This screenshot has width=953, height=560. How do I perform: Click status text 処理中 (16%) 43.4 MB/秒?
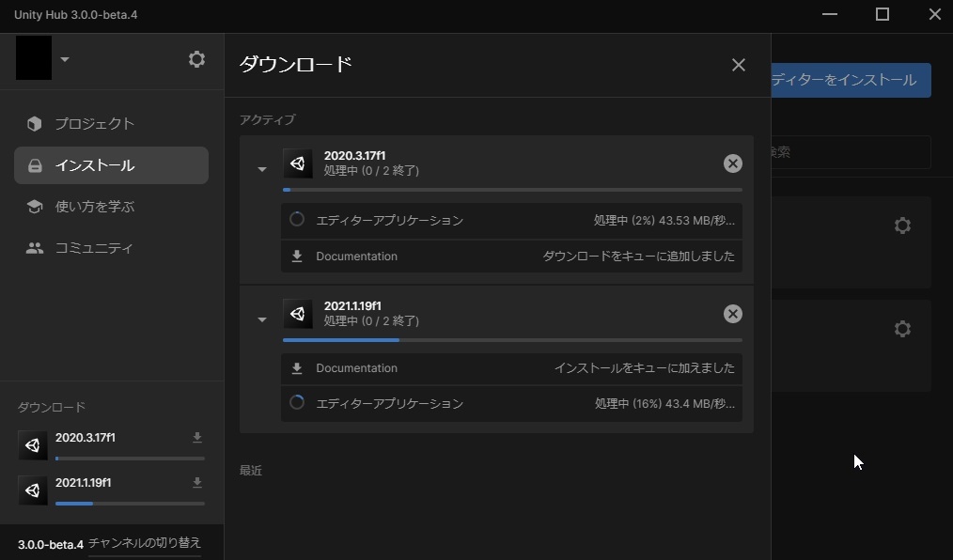[x=664, y=403]
